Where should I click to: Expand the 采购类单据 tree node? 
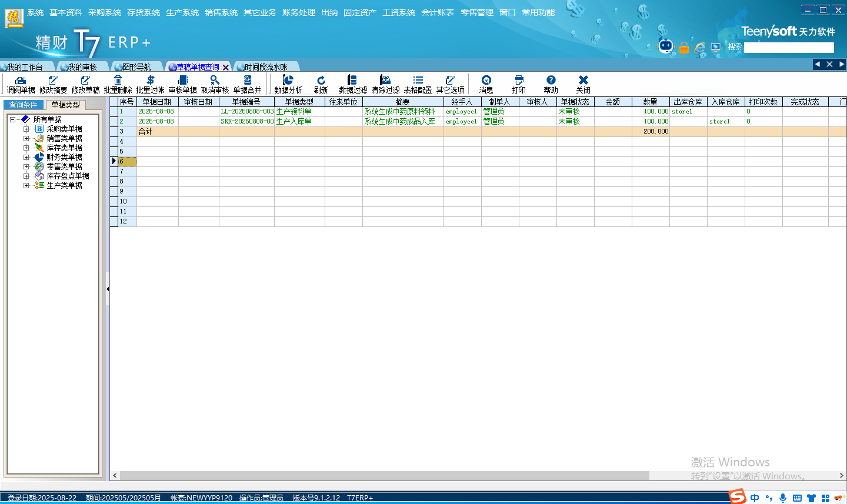[26, 129]
